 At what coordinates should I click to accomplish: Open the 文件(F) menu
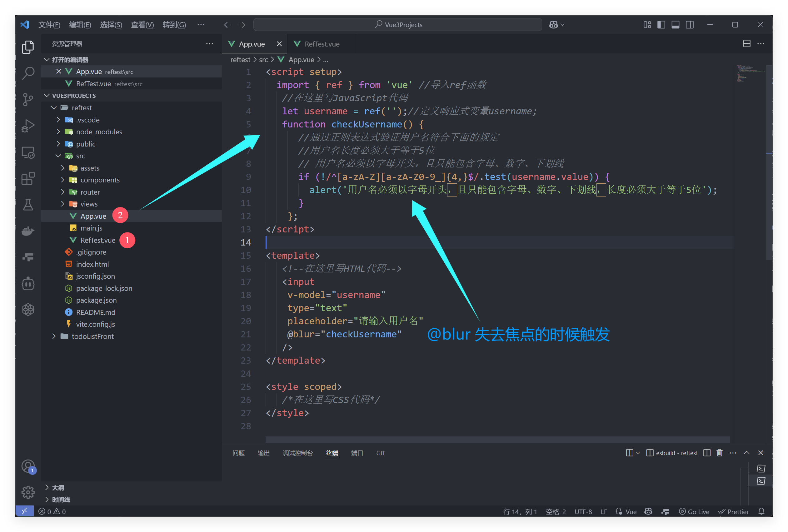pyautogui.click(x=49, y=25)
